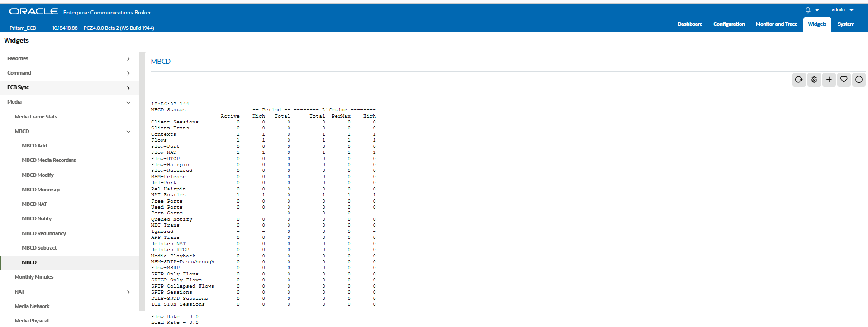
Task: Open the admin user dropdown
Action: (842, 10)
